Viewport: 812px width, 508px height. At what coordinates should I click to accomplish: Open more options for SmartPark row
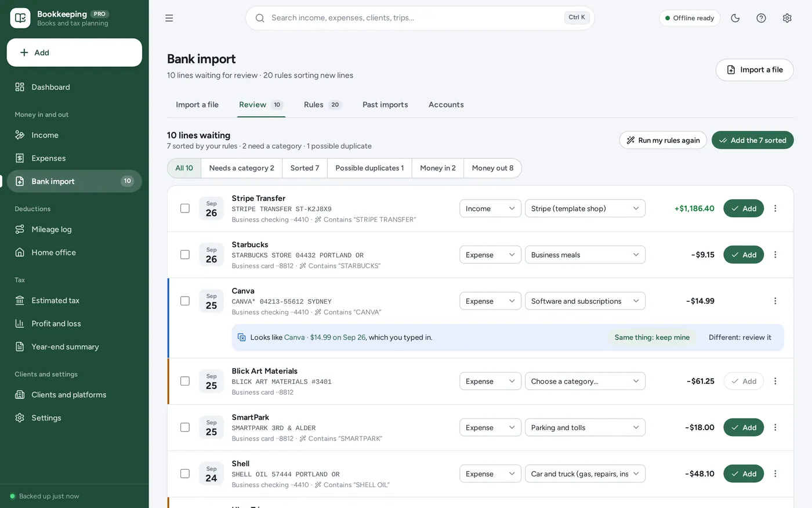click(775, 428)
